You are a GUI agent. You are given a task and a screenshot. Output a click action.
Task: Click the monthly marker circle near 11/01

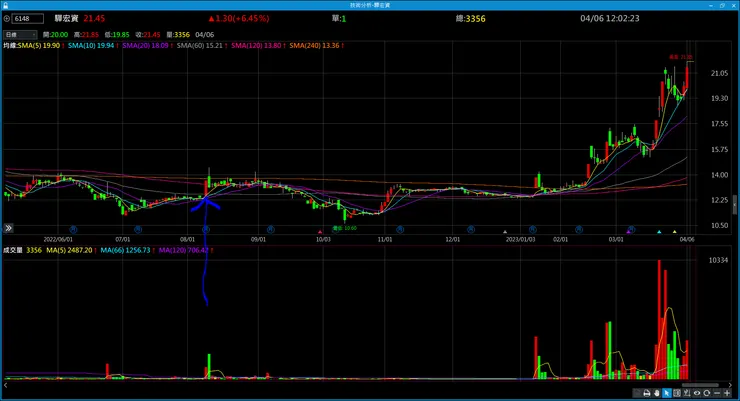400,229
